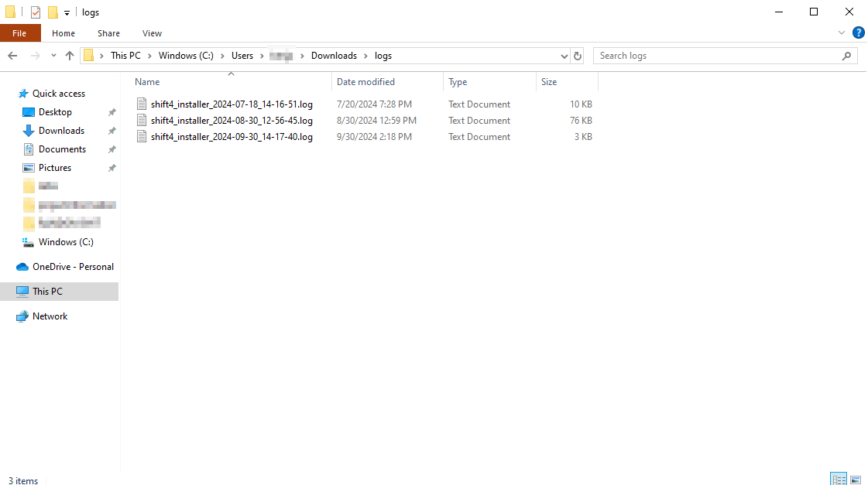Click the Quick access star icon
The image size is (868, 485).
tap(22, 94)
